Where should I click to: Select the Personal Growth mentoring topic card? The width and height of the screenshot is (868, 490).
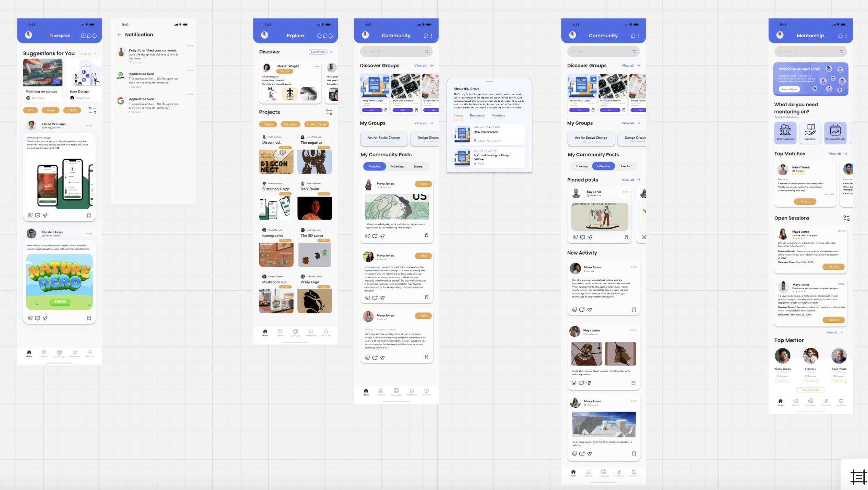click(x=835, y=132)
